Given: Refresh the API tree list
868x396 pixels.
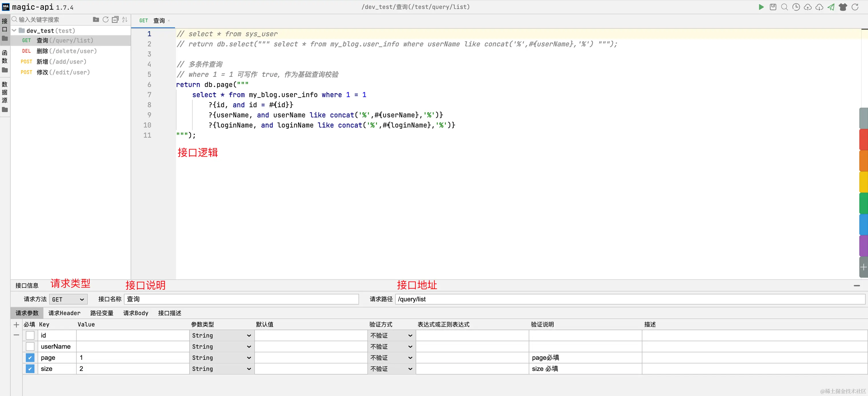Looking at the screenshot, I should pyautogui.click(x=105, y=20).
